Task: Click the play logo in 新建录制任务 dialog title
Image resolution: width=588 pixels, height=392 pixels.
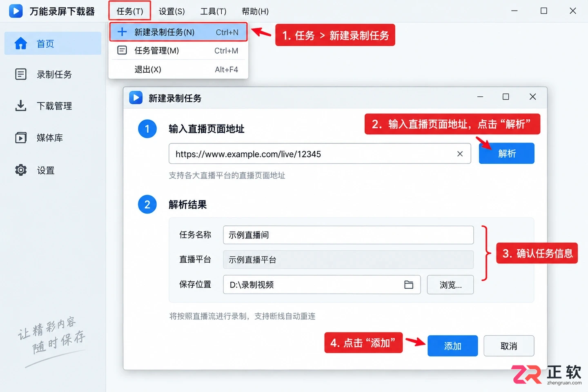Action: 136,98
